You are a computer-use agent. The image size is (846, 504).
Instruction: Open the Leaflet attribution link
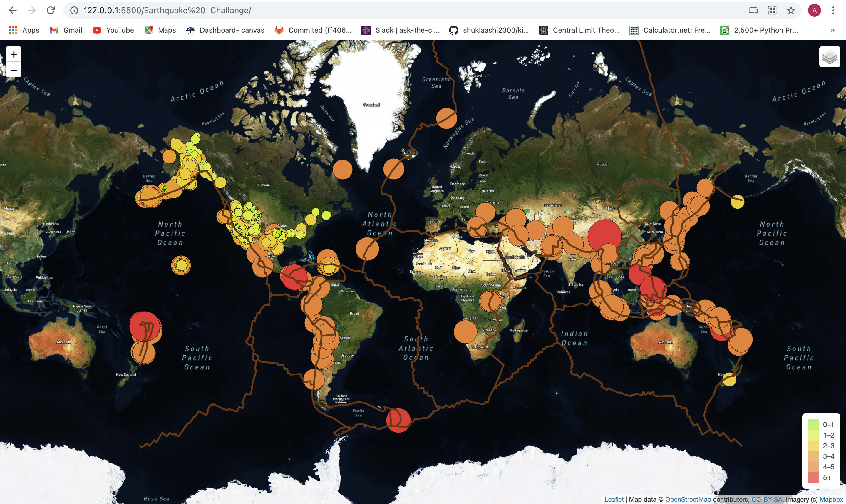tap(614, 499)
